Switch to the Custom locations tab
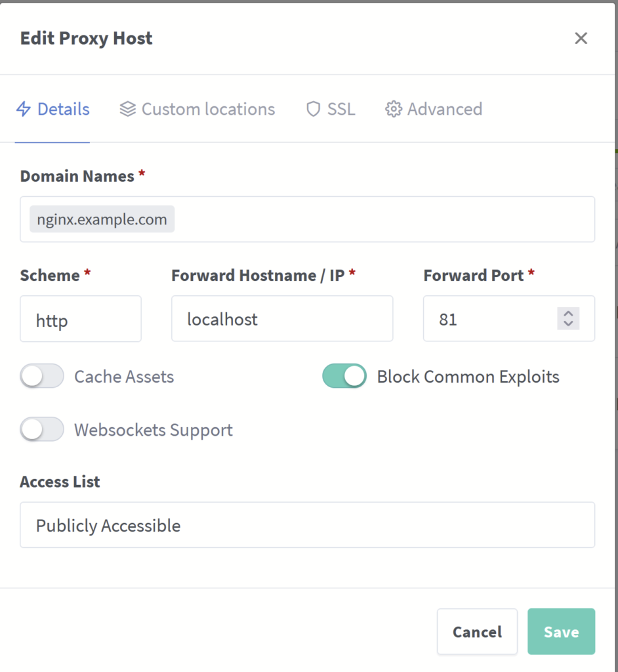The width and height of the screenshot is (618, 672). point(207,109)
